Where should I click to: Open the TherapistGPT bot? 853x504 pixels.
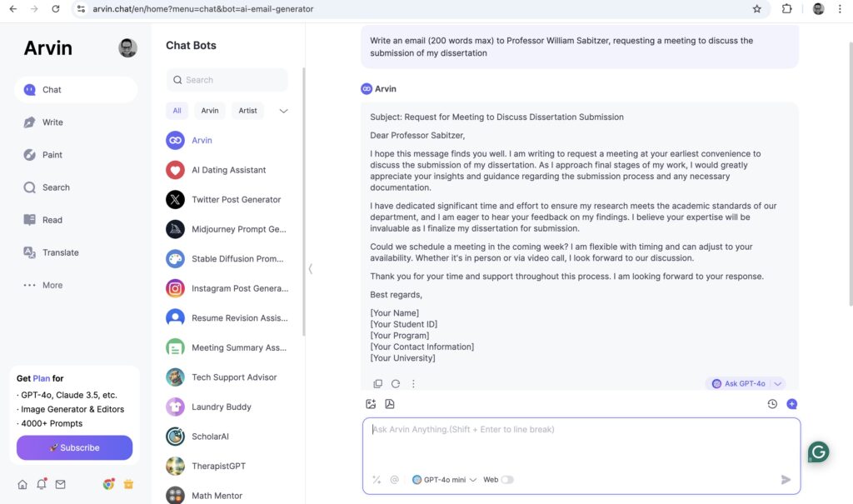(227, 466)
